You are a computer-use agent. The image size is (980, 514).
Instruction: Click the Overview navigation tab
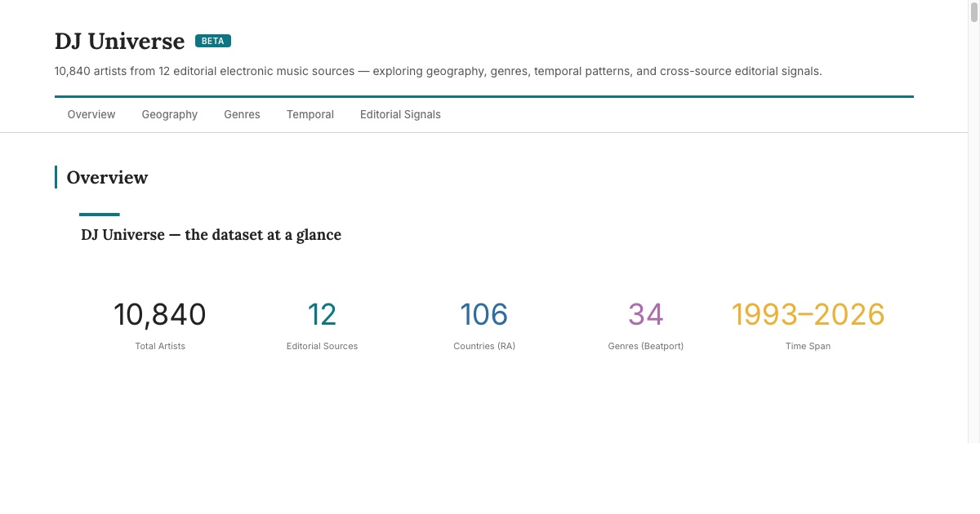pyautogui.click(x=91, y=114)
